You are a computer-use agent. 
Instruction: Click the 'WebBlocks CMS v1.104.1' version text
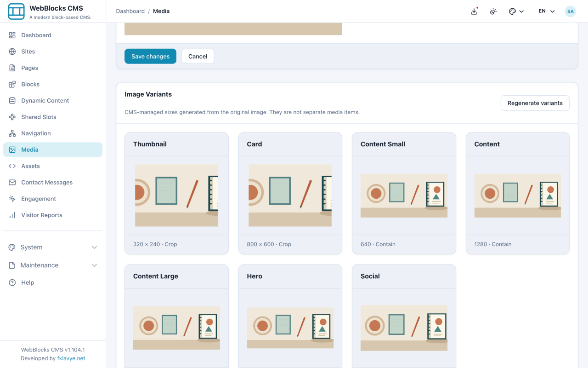pyautogui.click(x=53, y=350)
